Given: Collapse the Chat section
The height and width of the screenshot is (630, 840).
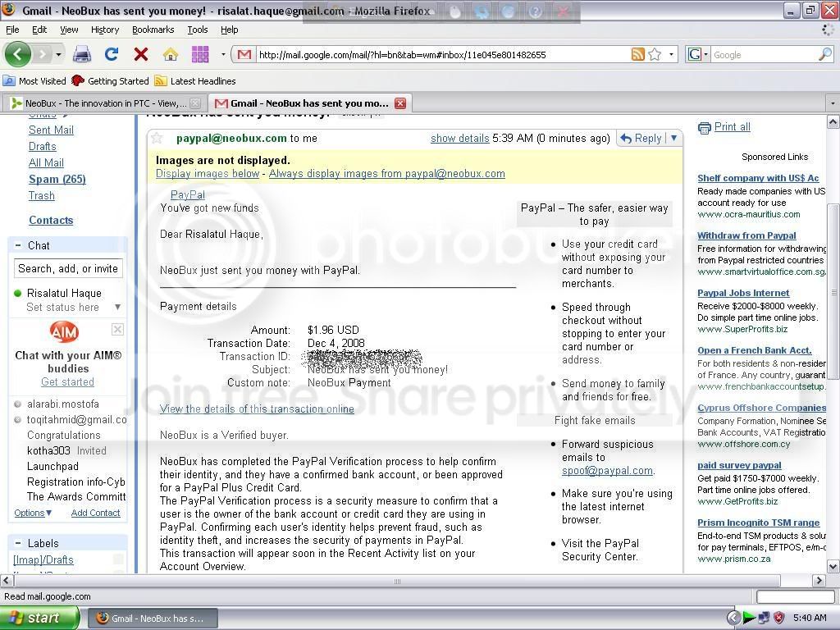Looking at the screenshot, I should point(18,245).
